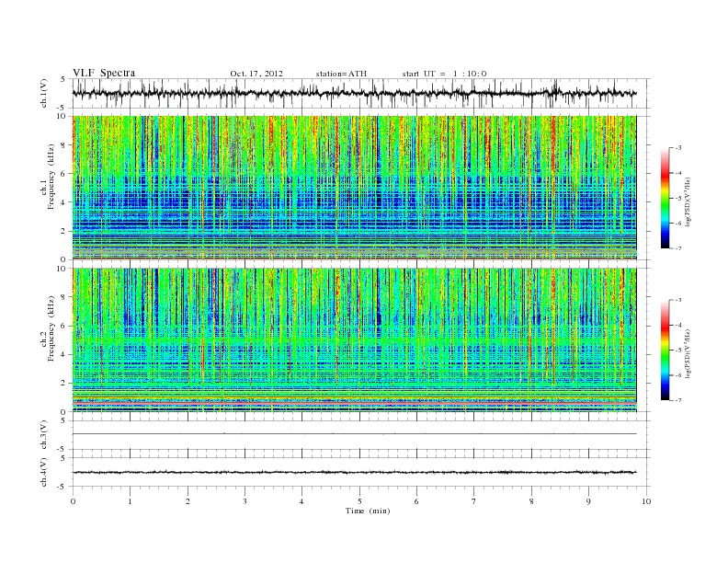Screen dimensions: 728x563
Task: Click the "5" tick label on the time axis
Action: pyautogui.click(x=359, y=501)
